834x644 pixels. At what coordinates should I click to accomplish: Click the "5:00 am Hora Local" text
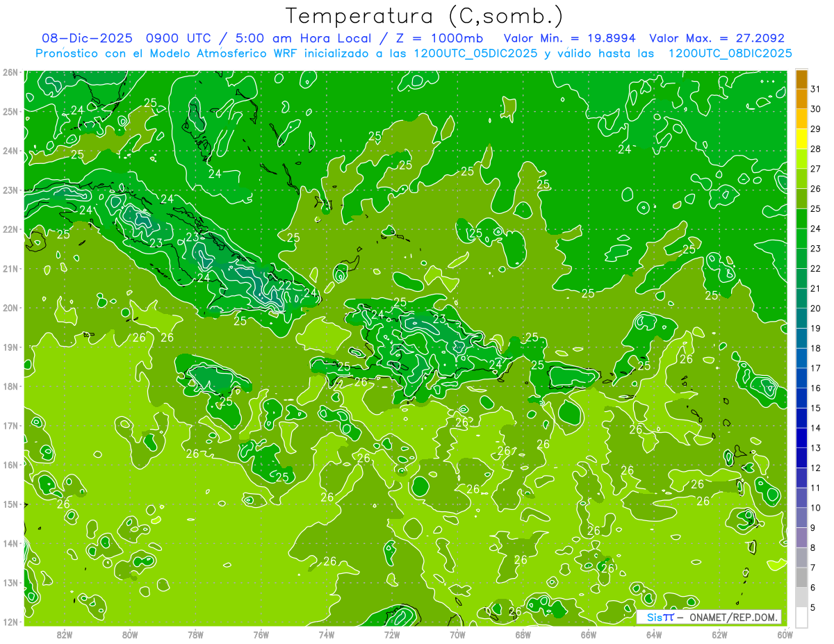(x=305, y=38)
